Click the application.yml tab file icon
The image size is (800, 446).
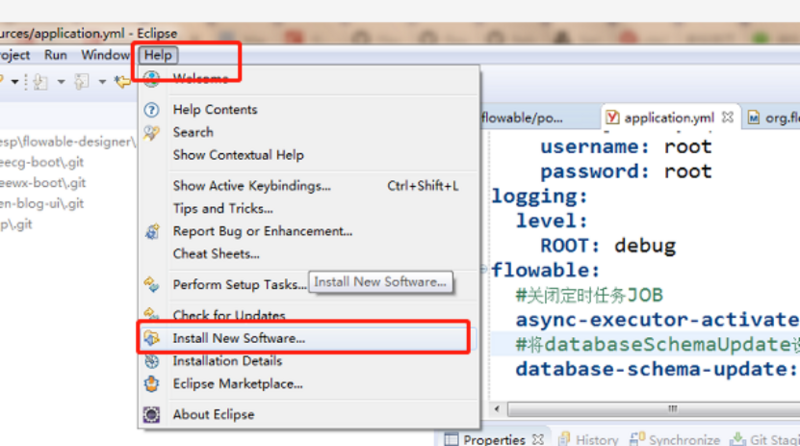pyautogui.click(x=612, y=118)
